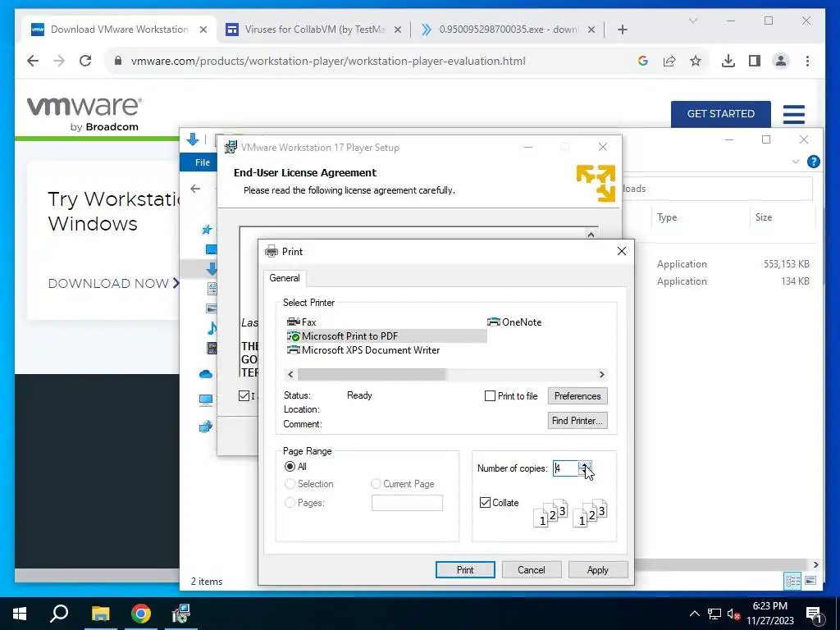Switch to 0.950095298700035.exe download tab
The image size is (840, 630).
point(509,30)
